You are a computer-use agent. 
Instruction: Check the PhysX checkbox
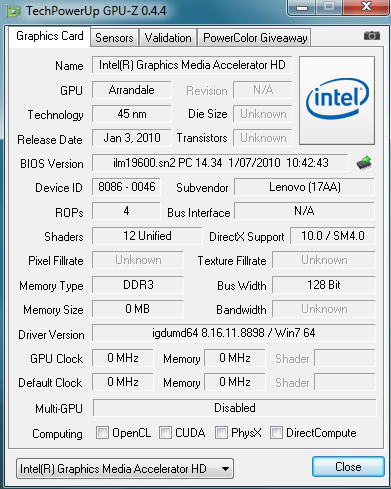click(x=221, y=433)
